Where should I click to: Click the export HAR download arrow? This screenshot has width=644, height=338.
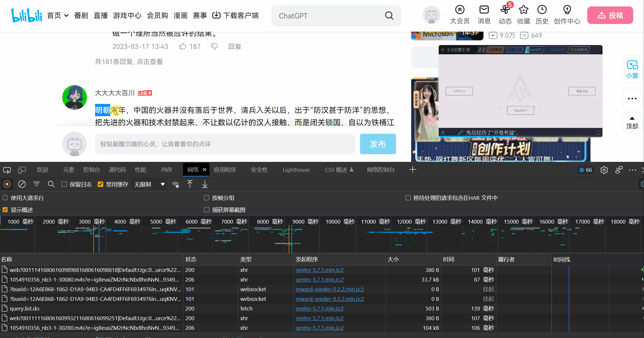tap(205, 184)
